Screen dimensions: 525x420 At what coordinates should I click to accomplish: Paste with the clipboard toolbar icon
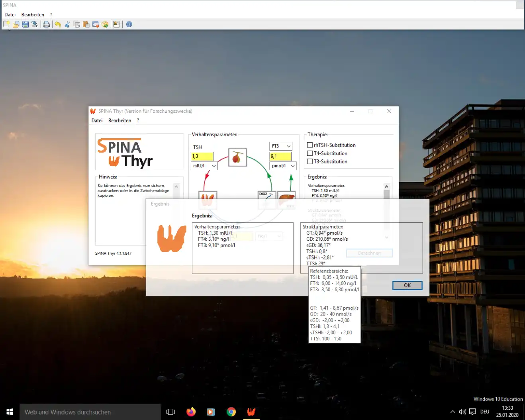point(86,24)
